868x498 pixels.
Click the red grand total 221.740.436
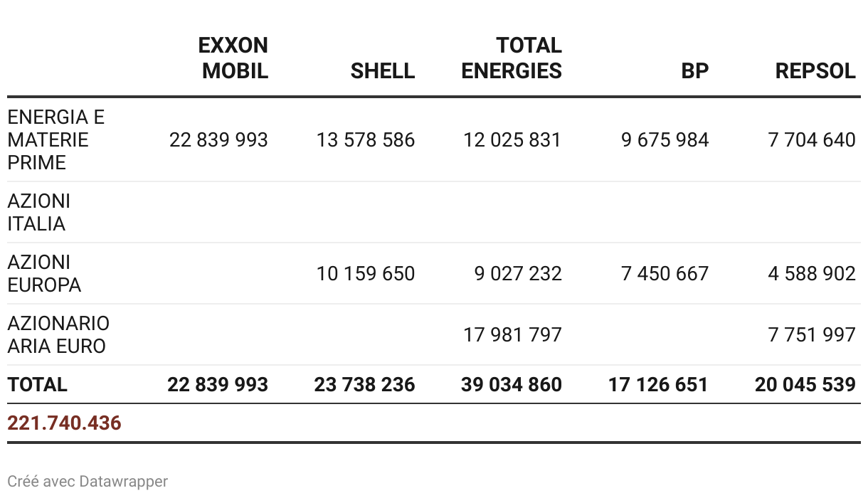[64, 423]
